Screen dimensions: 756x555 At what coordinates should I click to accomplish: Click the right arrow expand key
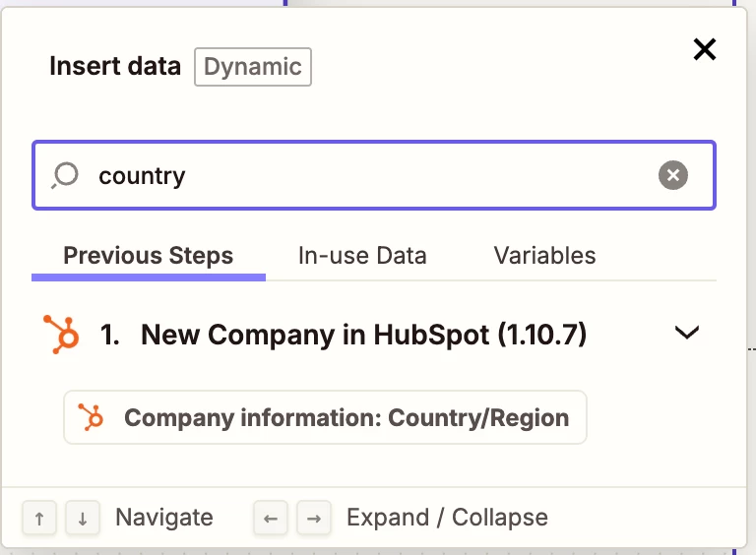pos(314,518)
